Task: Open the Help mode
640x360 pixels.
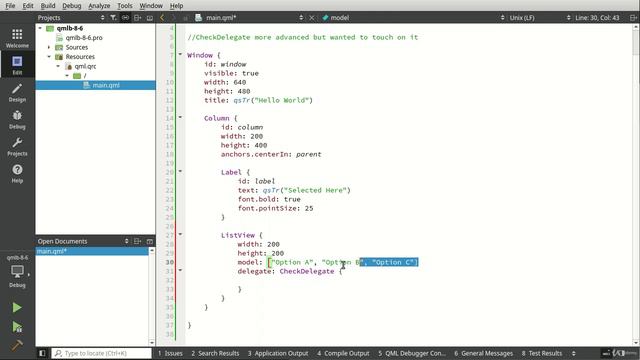Action: click(17, 173)
